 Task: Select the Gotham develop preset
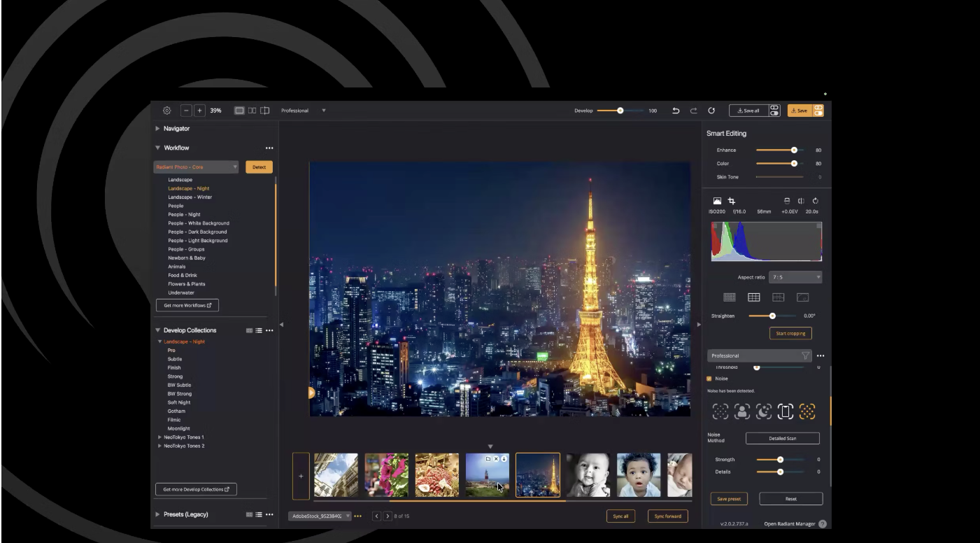click(x=176, y=411)
